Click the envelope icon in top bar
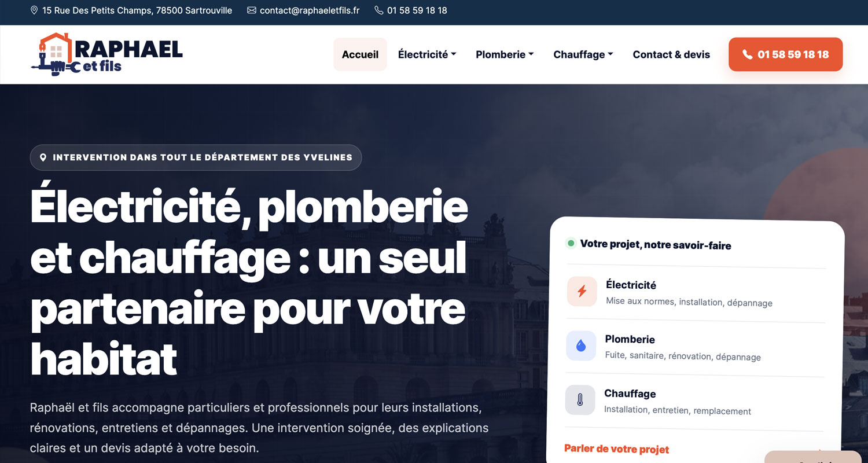The height and width of the screenshot is (463, 868). point(252,10)
